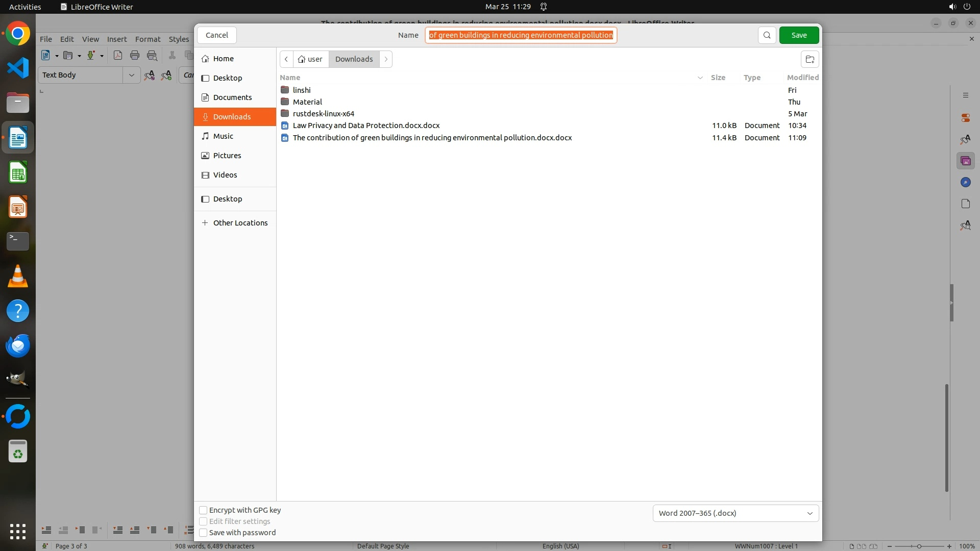The image size is (980, 551).
Task: Click the zoom slider in the status bar
Action: click(x=919, y=546)
